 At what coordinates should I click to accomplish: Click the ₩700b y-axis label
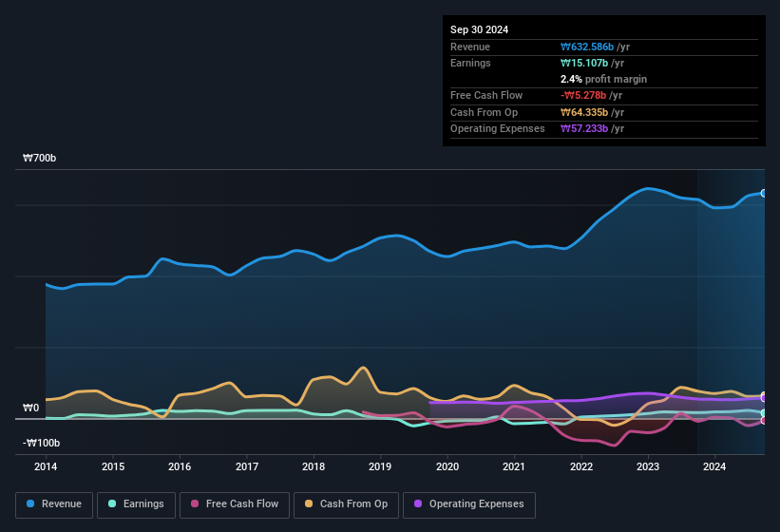(39, 158)
